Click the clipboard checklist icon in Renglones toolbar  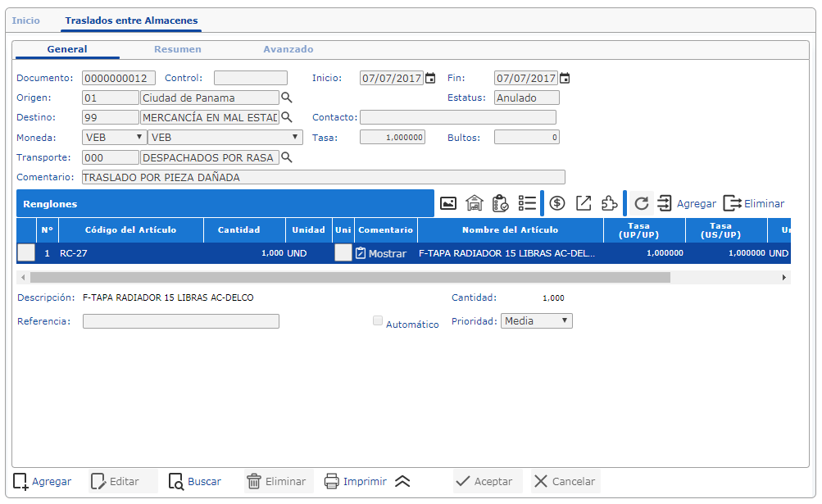coord(501,203)
